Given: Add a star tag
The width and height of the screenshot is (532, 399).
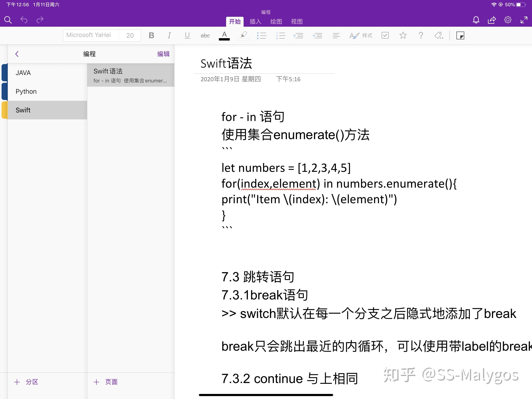Looking at the screenshot, I should tap(403, 35).
